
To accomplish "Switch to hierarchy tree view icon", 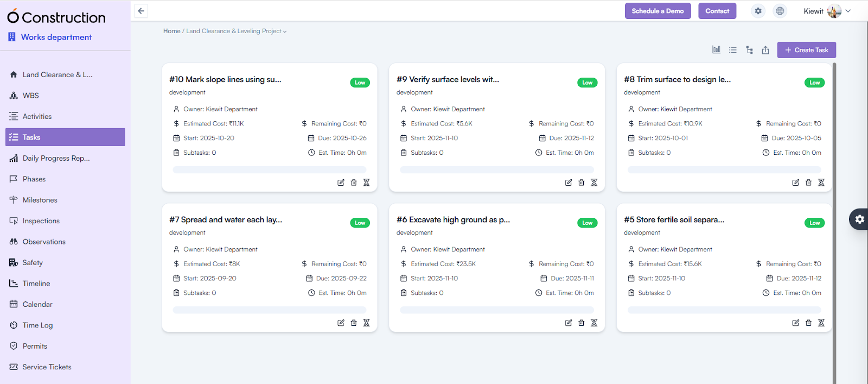I will click(749, 50).
